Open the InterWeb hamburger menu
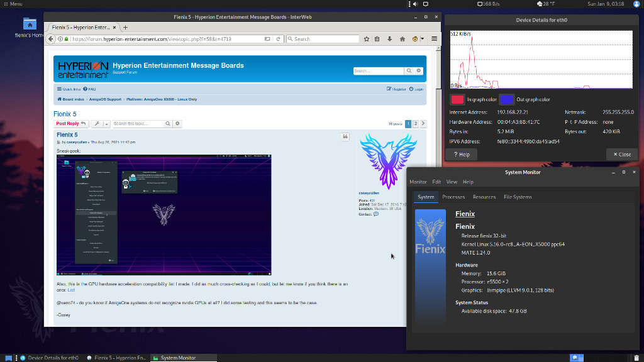Screen dimensions: 644x362 click(434, 39)
